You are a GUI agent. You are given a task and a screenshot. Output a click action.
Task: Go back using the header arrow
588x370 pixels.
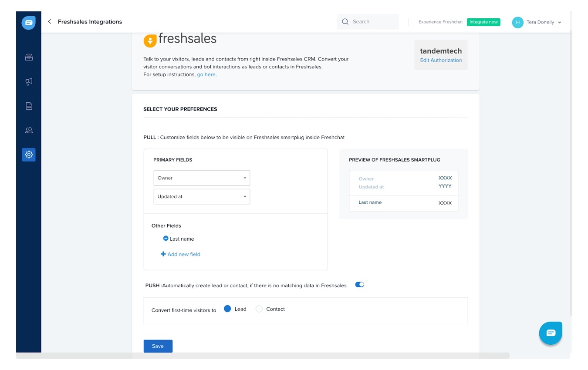[x=50, y=22]
